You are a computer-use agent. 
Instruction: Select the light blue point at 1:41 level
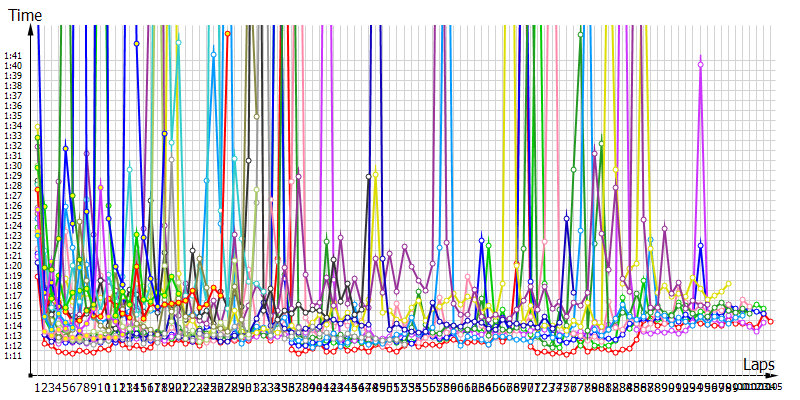point(213,55)
